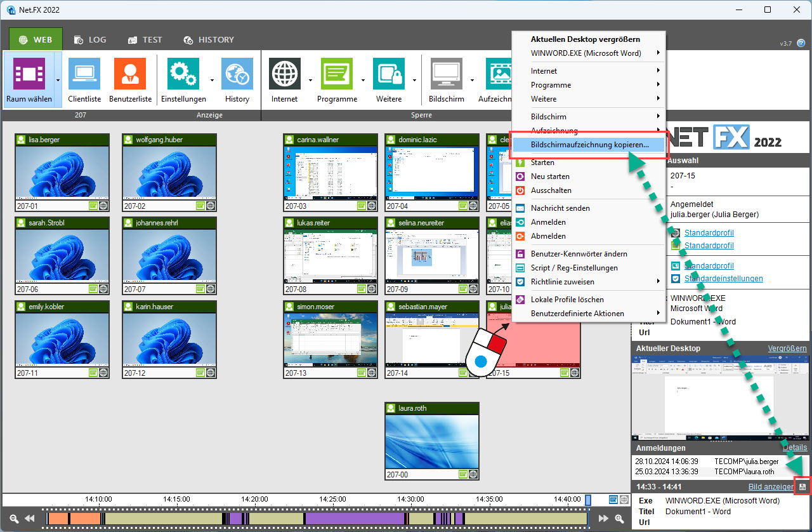This screenshot has height=532, width=812.
Task: Select Neu starten in context menu
Action: point(588,176)
